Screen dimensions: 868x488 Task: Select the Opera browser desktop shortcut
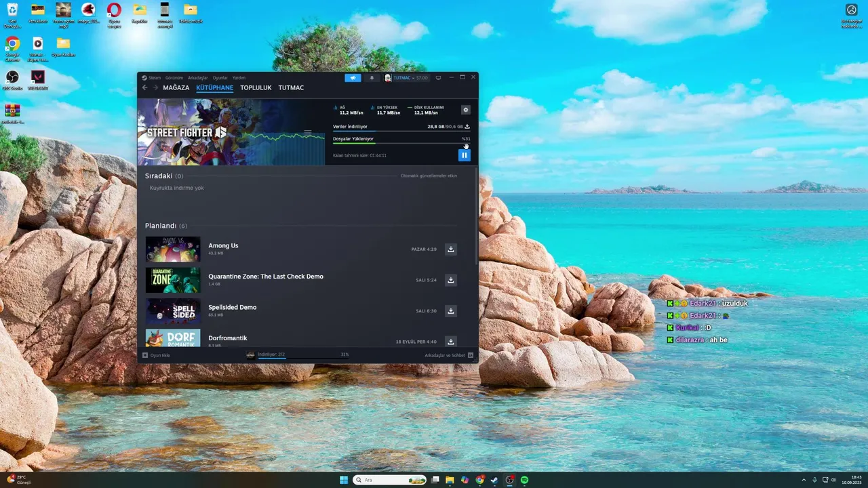[114, 15]
